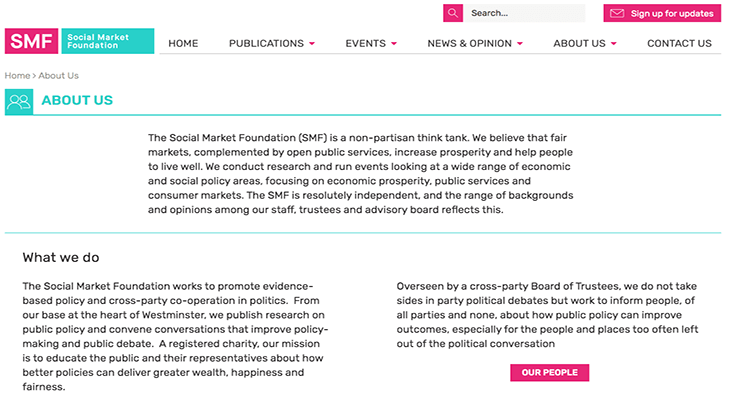Image resolution: width=730 pixels, height=400 pixels.
Task: Open the Home navigation item
Action: pos(183,43)
